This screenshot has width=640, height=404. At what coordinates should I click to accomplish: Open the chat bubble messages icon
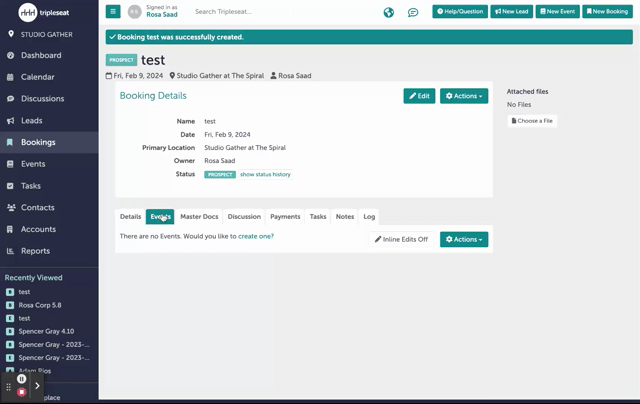tap(413, 12)
